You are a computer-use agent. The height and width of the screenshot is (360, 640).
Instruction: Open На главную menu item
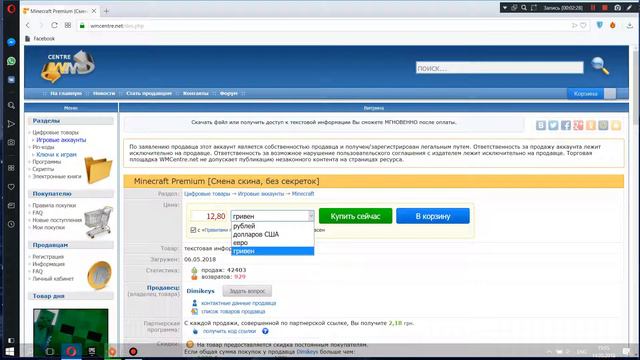click(66, 93)
